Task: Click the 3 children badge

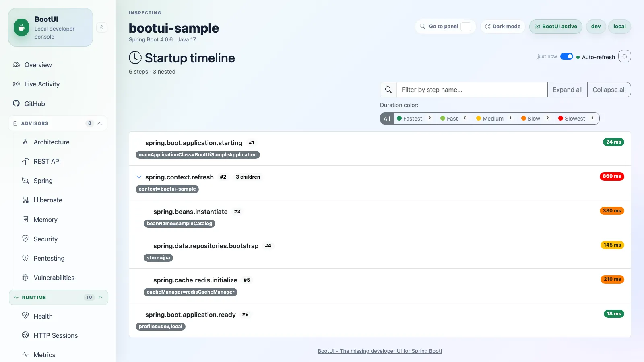Action: 248,177
